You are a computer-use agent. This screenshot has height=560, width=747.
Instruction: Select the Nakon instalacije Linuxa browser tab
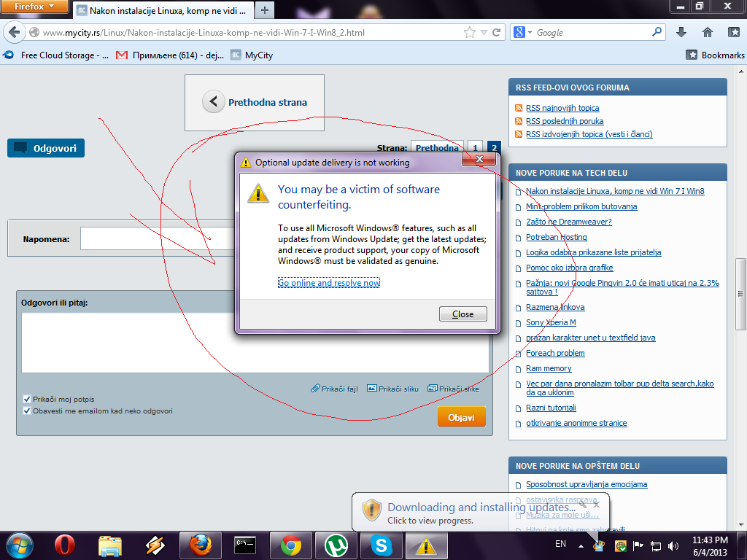pyautogui.click(x=162, y=10)
